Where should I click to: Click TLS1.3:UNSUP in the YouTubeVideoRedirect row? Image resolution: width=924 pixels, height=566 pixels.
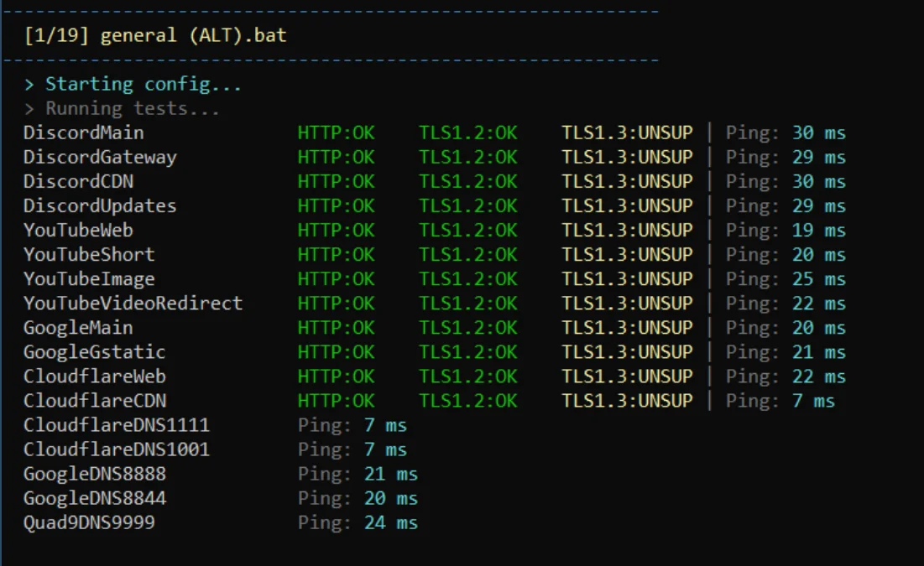(627, 304)
